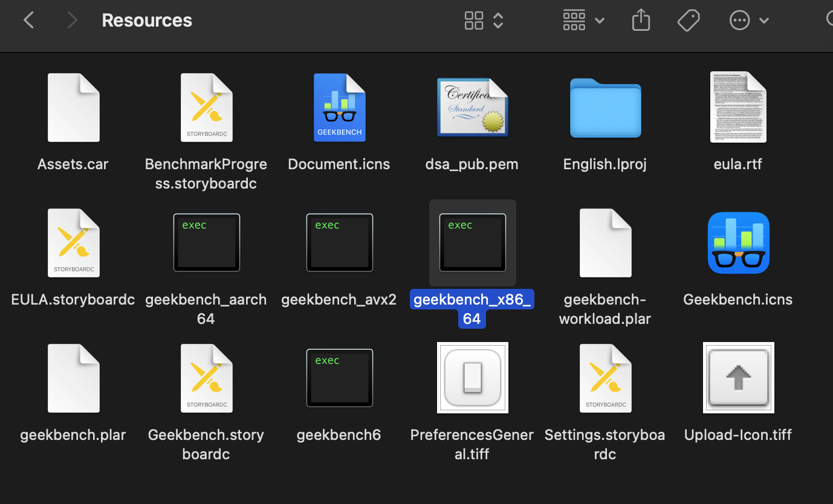Open the Geekbench.icns glasses icon
The height and width of the screenshot is (504, 833).
click(x=738, y=243)
